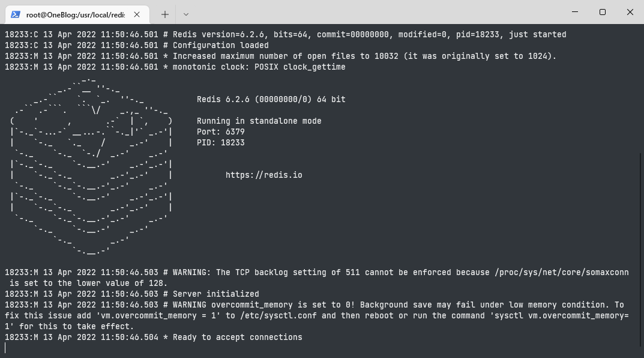Expand the new tab profile dropdown

coord(185,14)
